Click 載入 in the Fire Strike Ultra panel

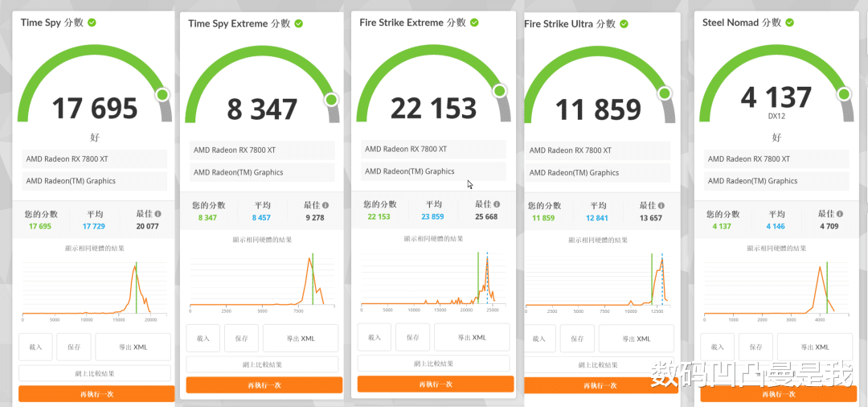click(538, 339)
